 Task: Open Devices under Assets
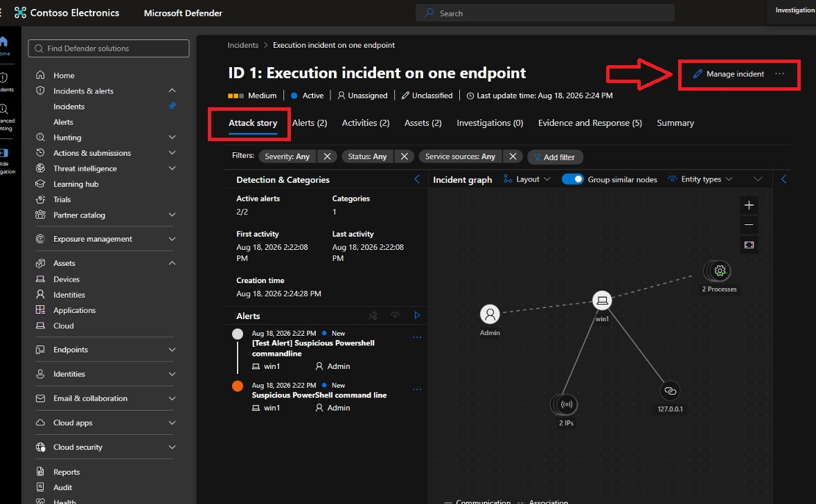click(66, 279)
